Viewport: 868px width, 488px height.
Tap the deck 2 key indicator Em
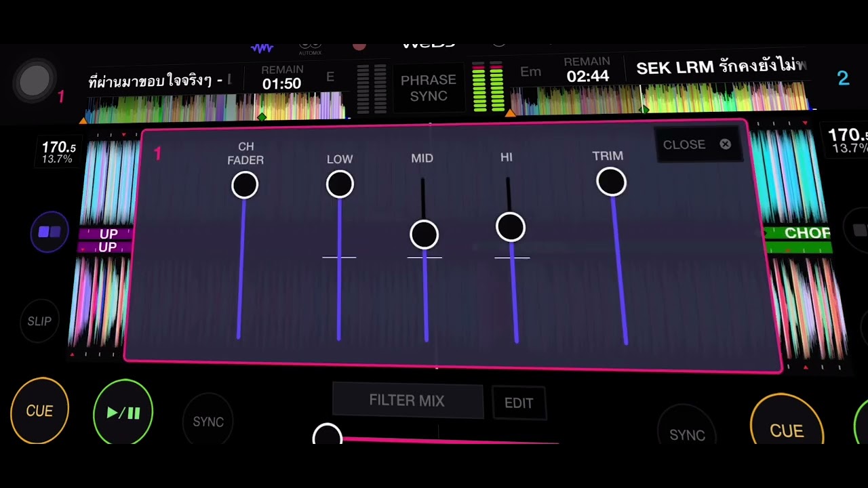point(530,71)
